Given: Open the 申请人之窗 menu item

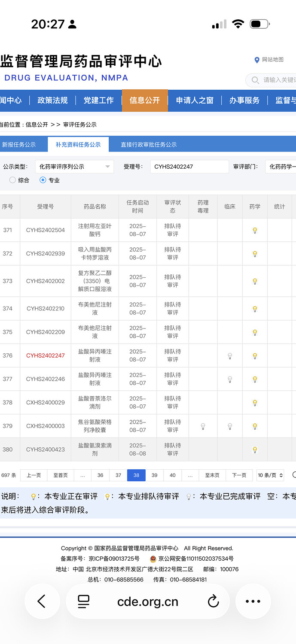Looking at the screenshot, I should [x=195, y=100].
